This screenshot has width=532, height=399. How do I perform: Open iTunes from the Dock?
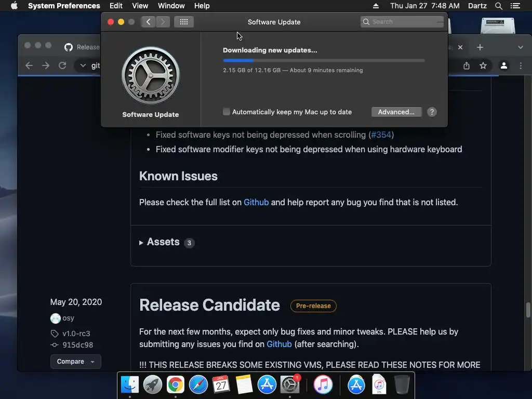(x=323, y=385)
